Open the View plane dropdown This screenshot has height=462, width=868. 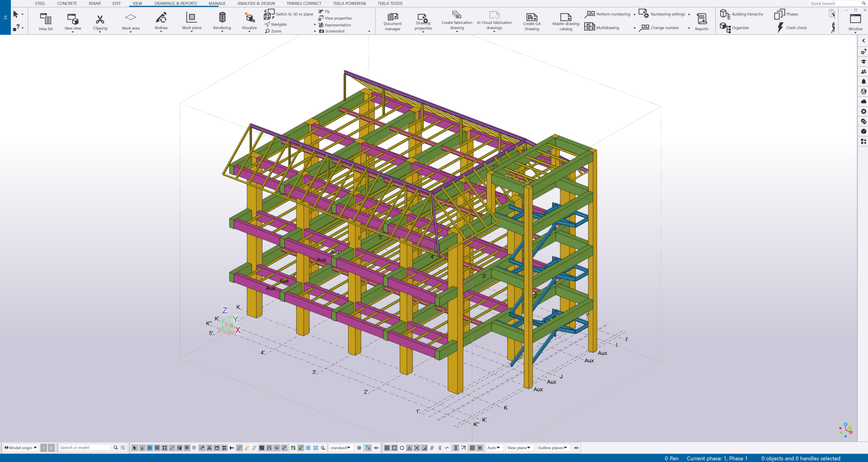[x=519, y=448]
